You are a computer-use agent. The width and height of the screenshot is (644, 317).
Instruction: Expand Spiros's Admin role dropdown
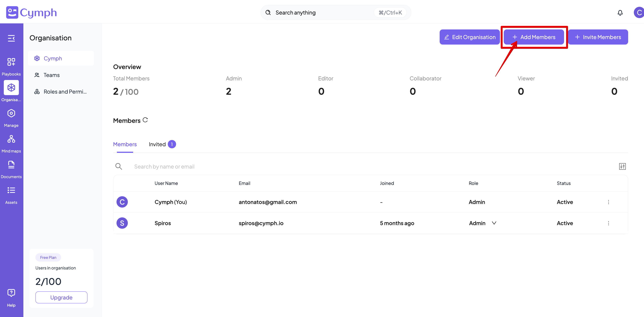(x=494, y=223)
